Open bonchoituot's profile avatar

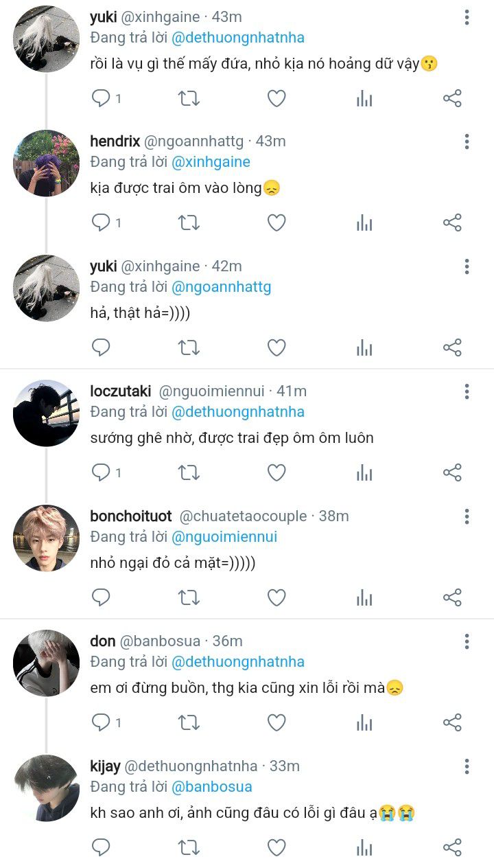click(x=47, y=538)
